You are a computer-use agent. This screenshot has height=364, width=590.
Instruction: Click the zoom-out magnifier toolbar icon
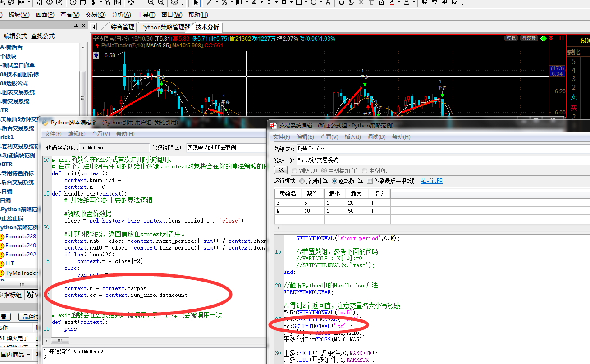click(160, 2)
